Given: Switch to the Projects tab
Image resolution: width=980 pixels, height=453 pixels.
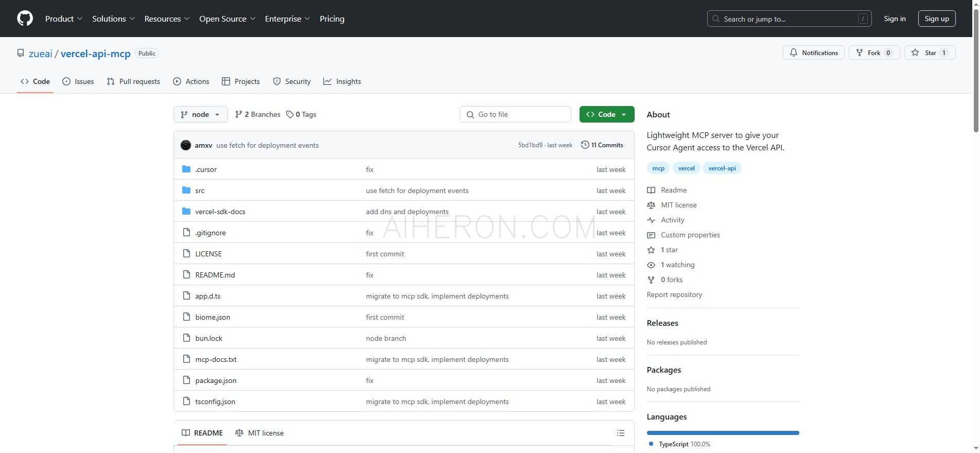Looking at the screenshot, I should 240,81.
